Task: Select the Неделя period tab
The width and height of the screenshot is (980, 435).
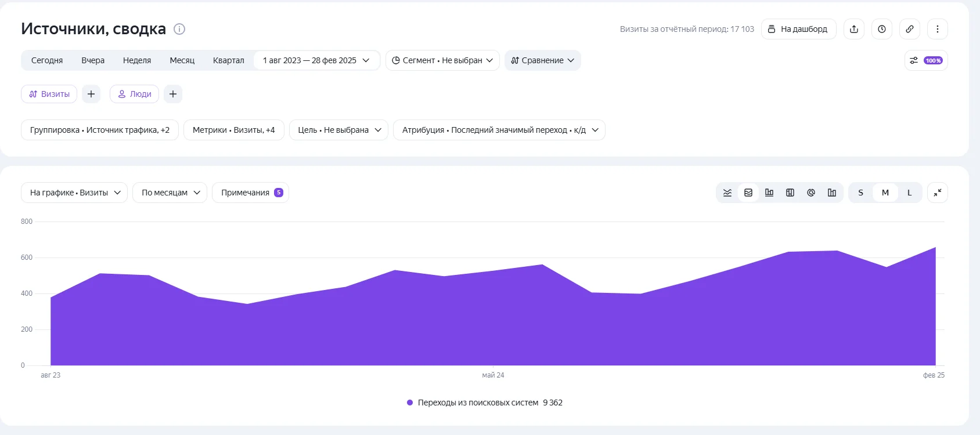Action: [137, 60]
